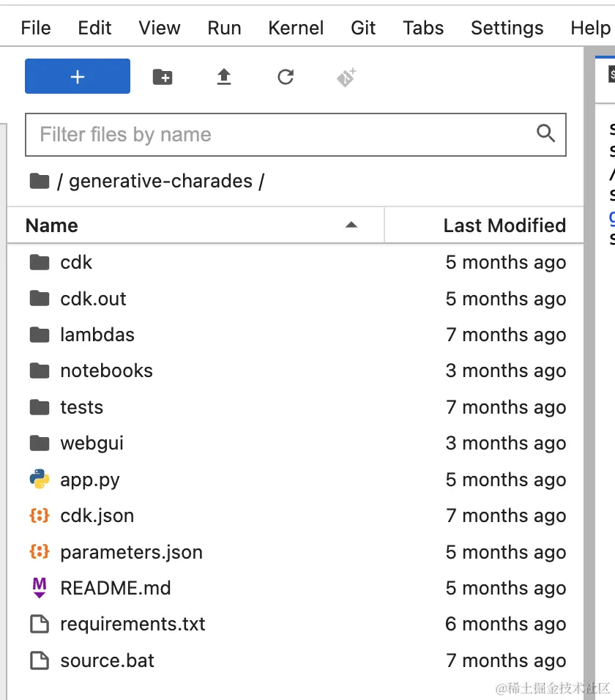The height and width of the screenshot is (700, 615).
Task: Open the Settings menu
Action: coord(507,28)
